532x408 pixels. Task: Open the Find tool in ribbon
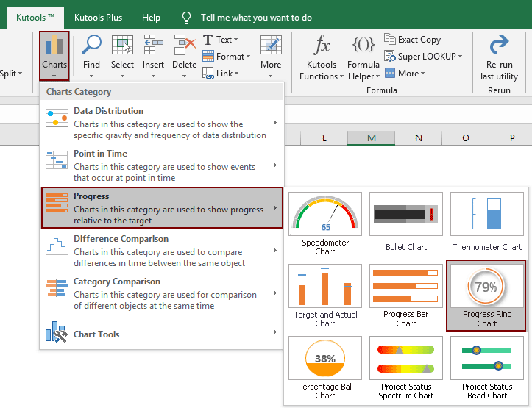pyautogui.click(x=92, y=54)
